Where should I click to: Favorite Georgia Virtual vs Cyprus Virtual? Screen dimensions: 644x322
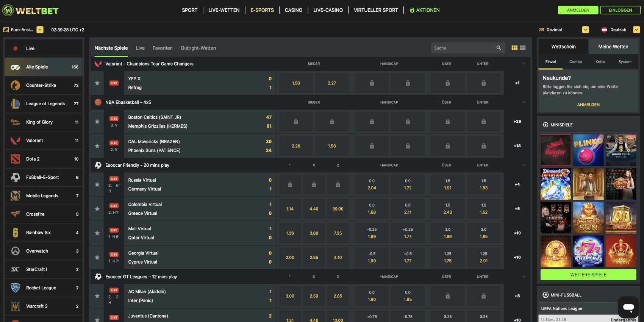pos(97,257)
